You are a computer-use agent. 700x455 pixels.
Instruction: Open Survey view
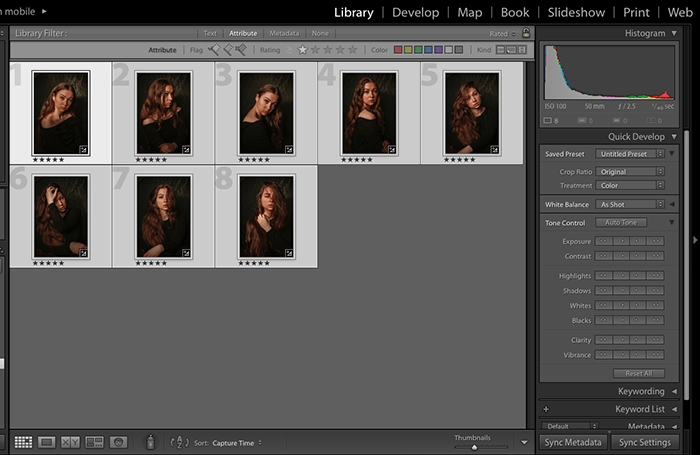(94, 442)
